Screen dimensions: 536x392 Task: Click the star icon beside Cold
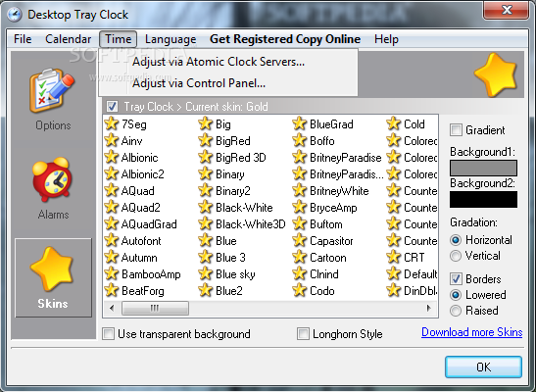[x=393, y=123]
